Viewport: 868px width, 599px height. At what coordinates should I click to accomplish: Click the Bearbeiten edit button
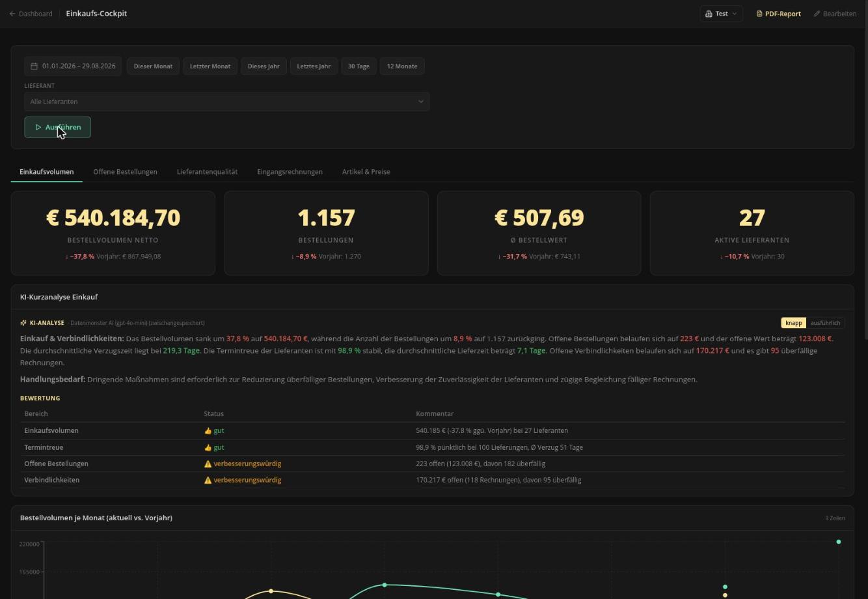(835, 14)
